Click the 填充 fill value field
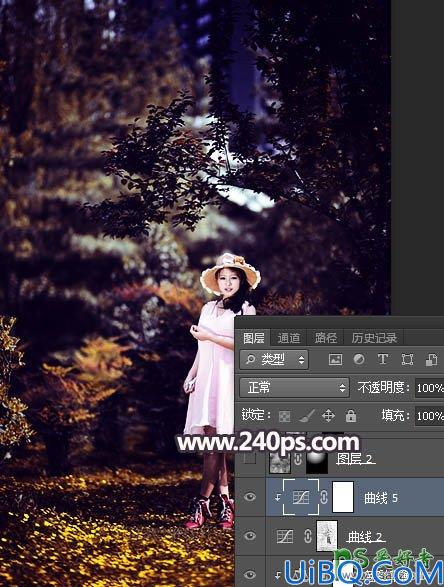Image resolution: width=444 pixels, height=587 pixels. pos(430,416)
